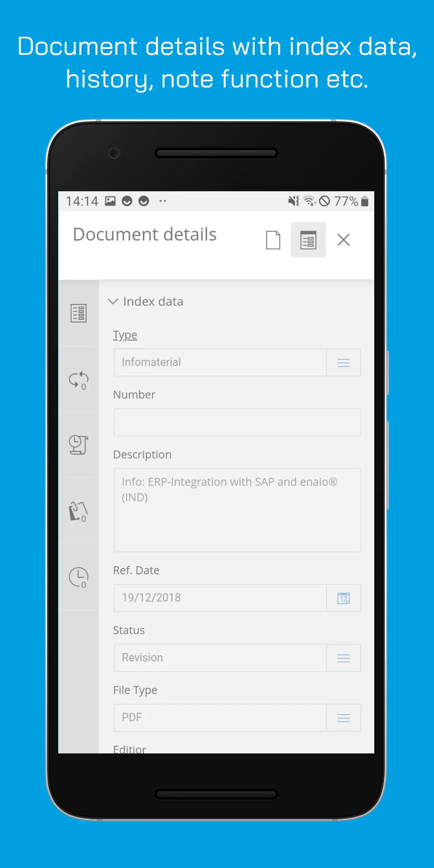Focus the Number input field
This screenshot has width=434, height=868.
click(x=237, y=422)
